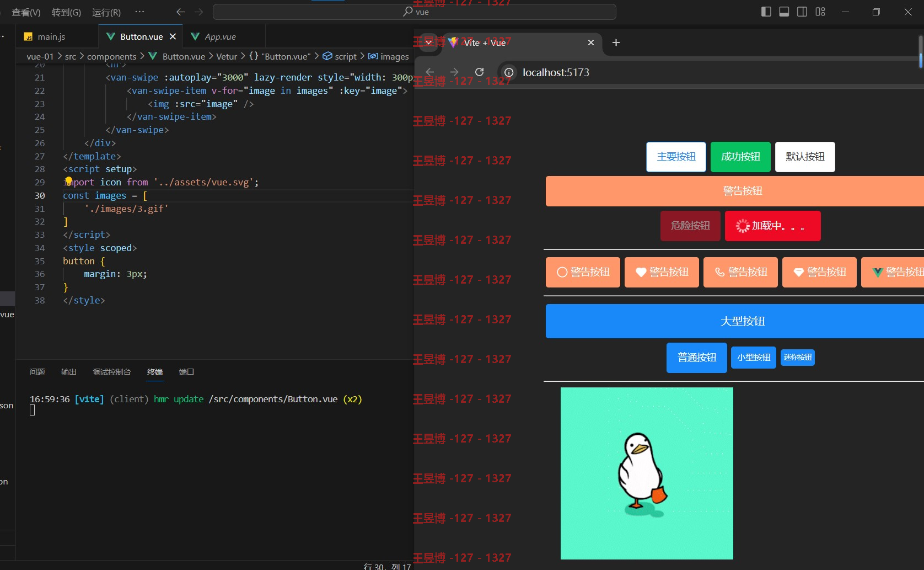
Task: Select the 终端 panel tab
Action: (155, 372)
